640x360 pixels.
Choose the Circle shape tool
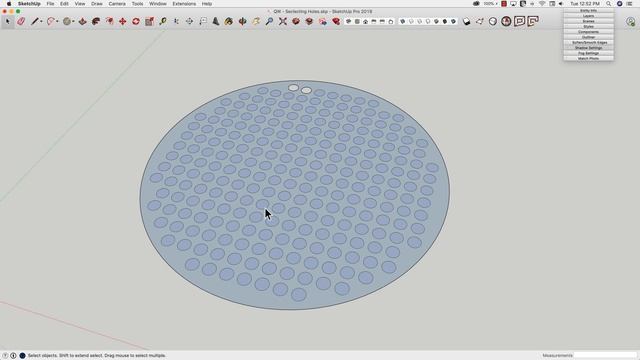point(67,21)
